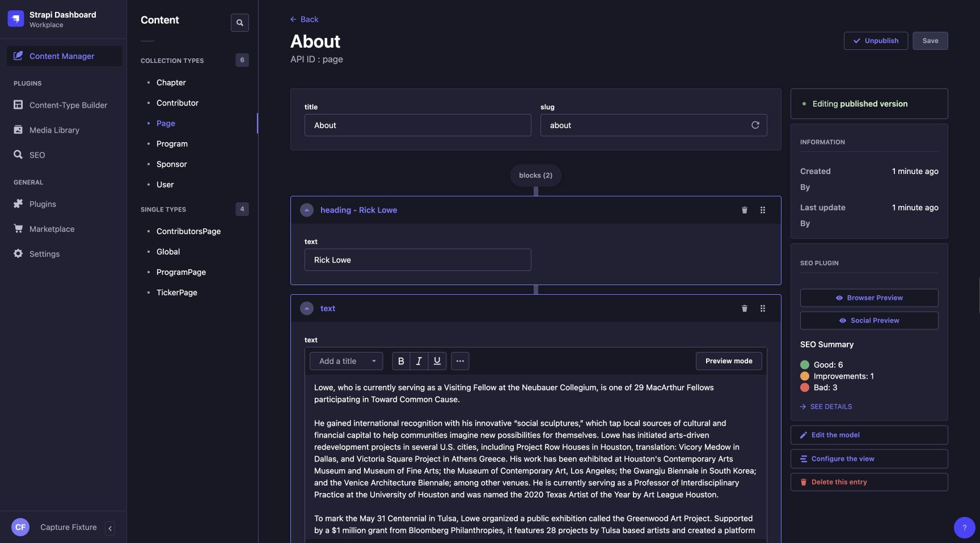The width and height of the screenshot is (980, 543).
Task: Select Sponsor collection type
Action: coord(172,164)
